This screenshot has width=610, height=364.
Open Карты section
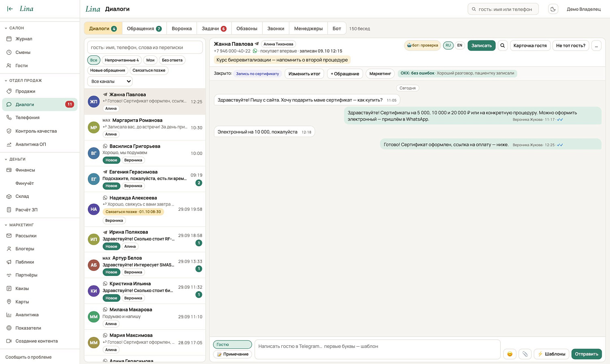(x=40, y=302)
